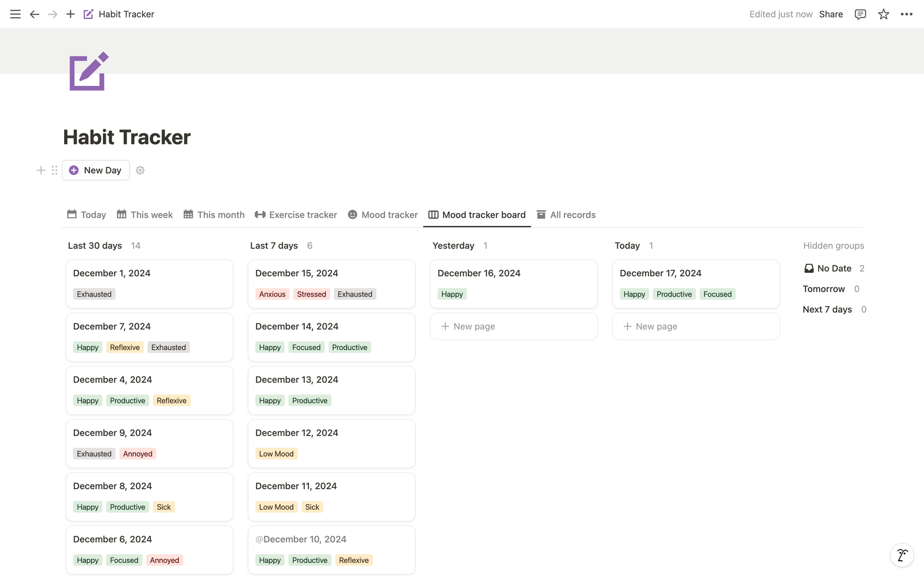Open the This month view tab
Viewport: 924px width, 577px height.
214,215
